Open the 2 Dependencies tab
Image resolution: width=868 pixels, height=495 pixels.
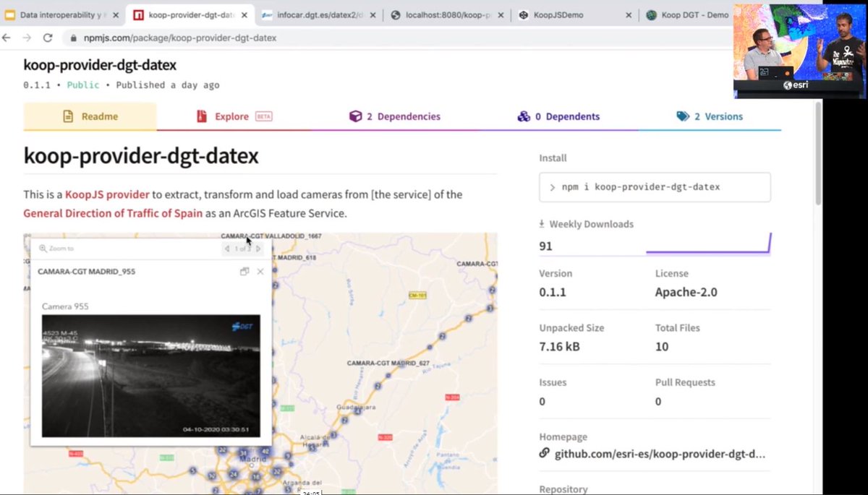click(x=394, y=116)
